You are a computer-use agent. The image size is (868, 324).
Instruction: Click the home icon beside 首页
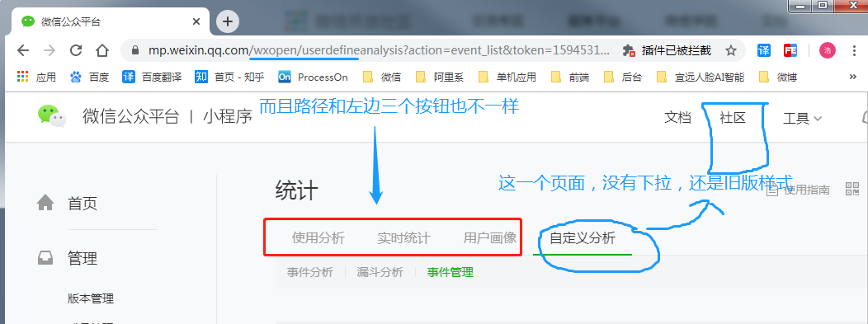click(45, 203)
